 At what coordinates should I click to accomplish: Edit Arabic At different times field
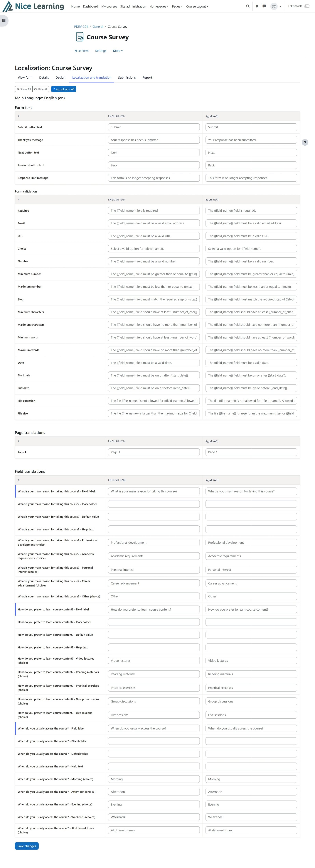251,830
